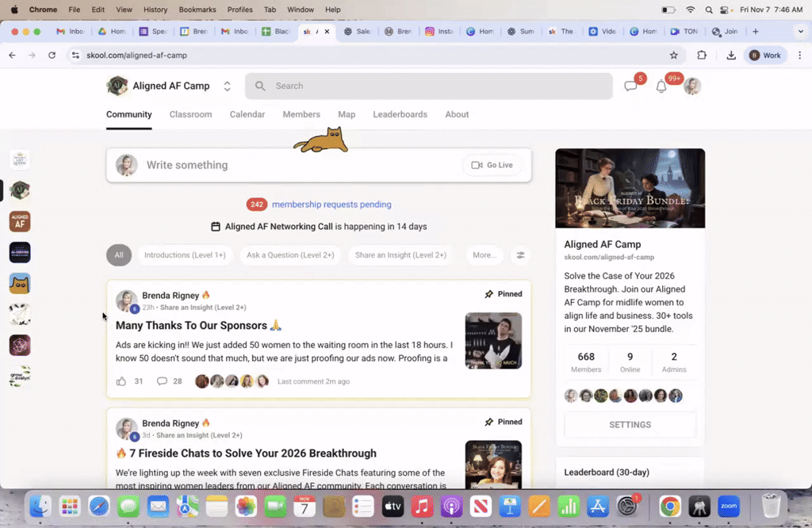The width and height of the screenshot is (812, 528).
Task: Click the Write something post box
Action: (x=319, y=165)
